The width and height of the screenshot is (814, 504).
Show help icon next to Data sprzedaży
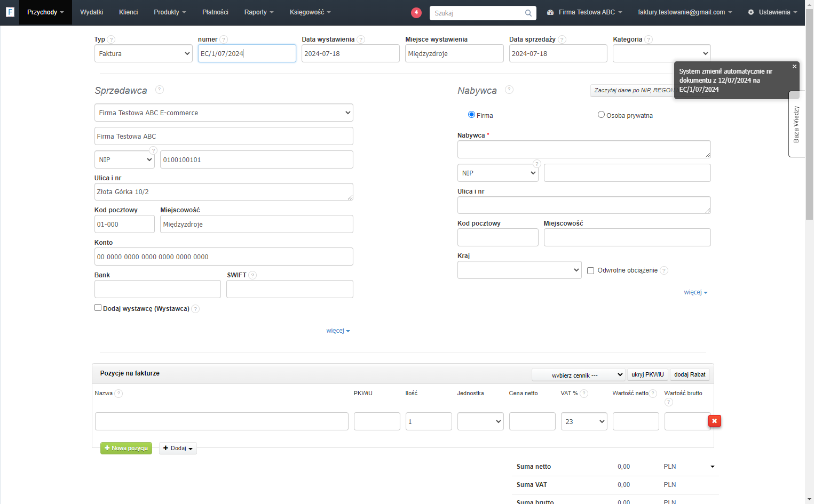[x=562, y=39]
